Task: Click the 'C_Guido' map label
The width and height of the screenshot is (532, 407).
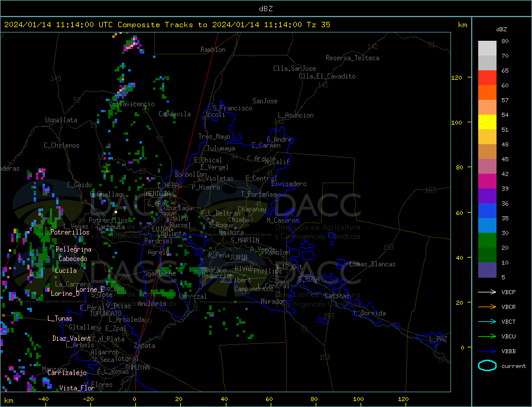Action: pos(79,185)
